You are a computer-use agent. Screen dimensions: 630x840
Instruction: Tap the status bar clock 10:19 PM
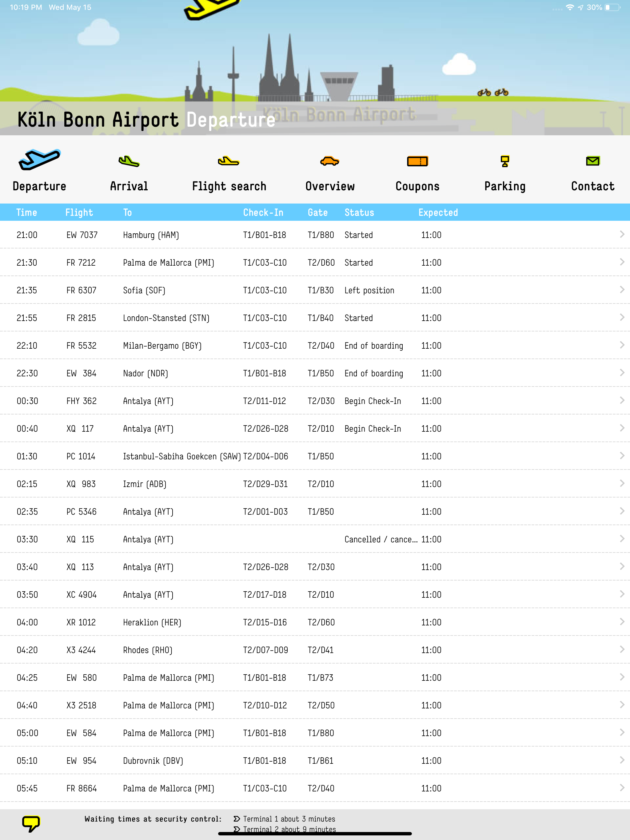(26, 7)
